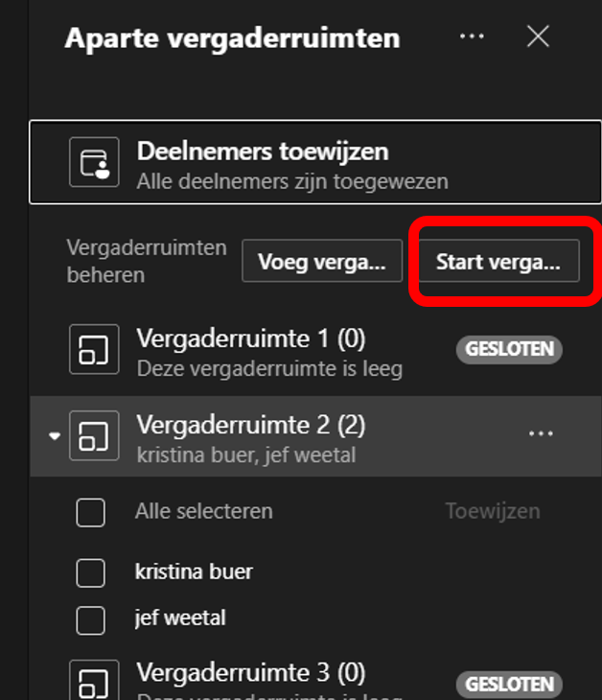Click the Vergaderruimte 2 room icon
Image resolution: width=602 pixels, height=700 pixels.
coord(94,435)
